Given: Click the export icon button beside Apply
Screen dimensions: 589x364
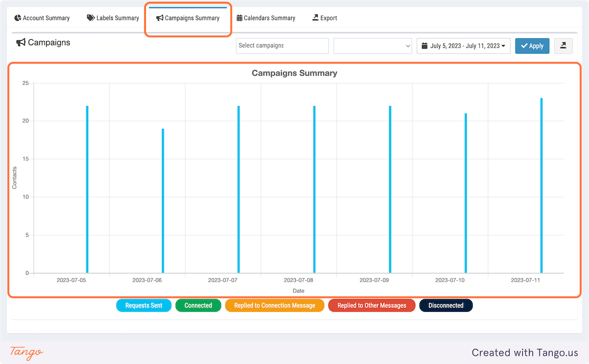Looking at the screenshot, I should pyautogui.click(x=563, y=46).
